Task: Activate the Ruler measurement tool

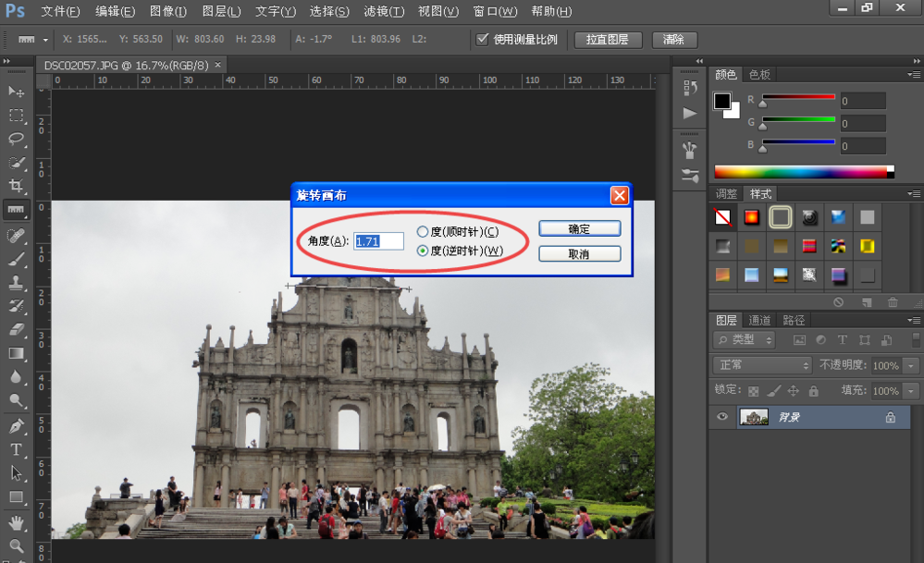Action: [16, 210]
